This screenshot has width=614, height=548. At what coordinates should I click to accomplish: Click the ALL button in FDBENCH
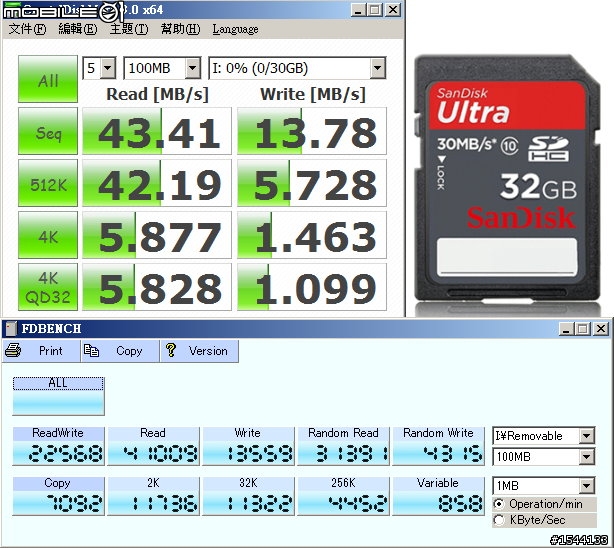point(58,396)
